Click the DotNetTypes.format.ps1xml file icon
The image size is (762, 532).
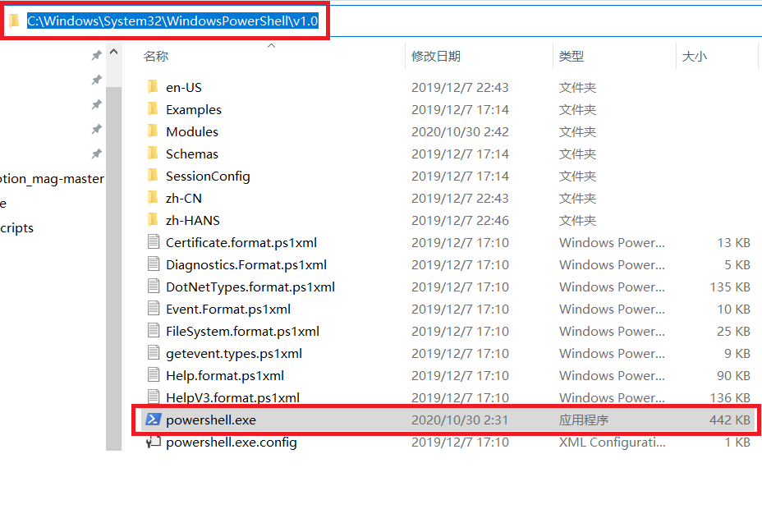[154, 287]
